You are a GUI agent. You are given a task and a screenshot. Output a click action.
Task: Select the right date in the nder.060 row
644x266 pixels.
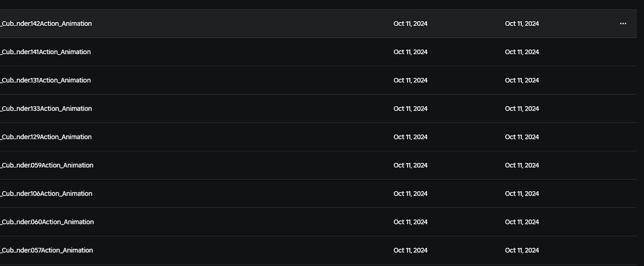point(521,222)
